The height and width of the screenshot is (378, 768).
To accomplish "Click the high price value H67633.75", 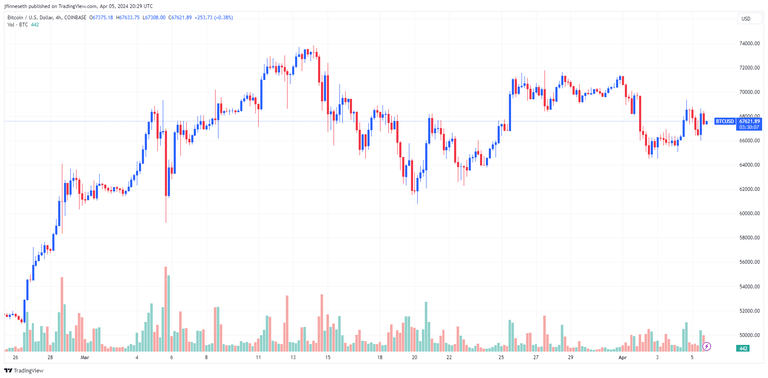I will point(128,18).
